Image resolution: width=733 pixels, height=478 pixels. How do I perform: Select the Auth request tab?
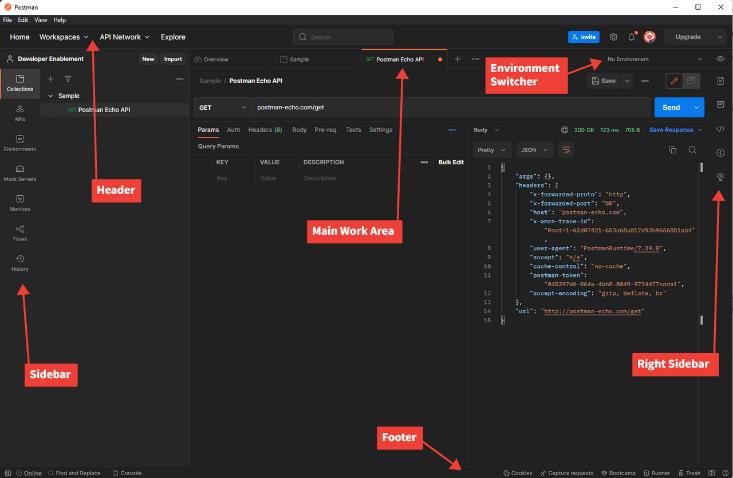(233, 130)
